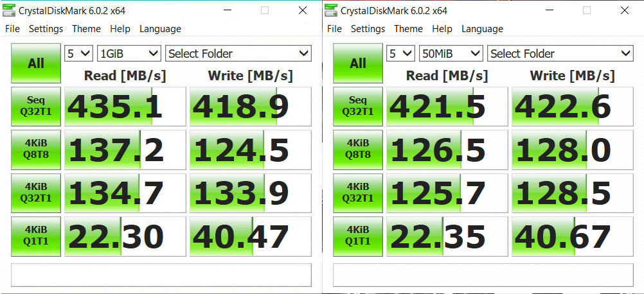Click 40.67 write result

[x=573, y=236]
